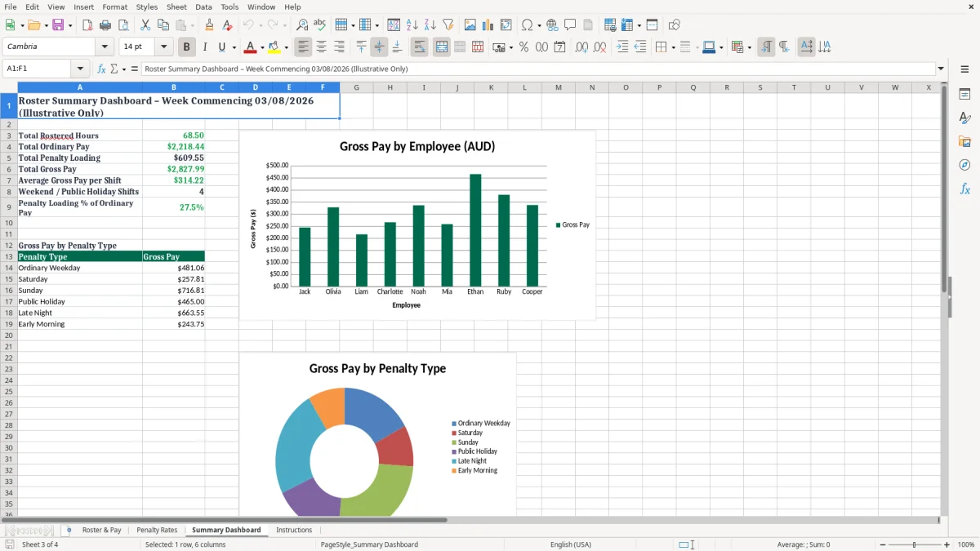Toggle Wrap Text

[420, 47]
